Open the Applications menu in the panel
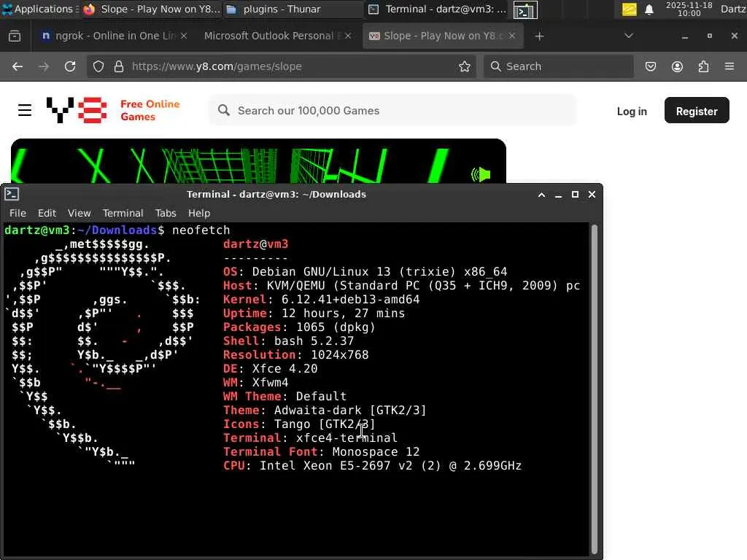 click(40, 9)
